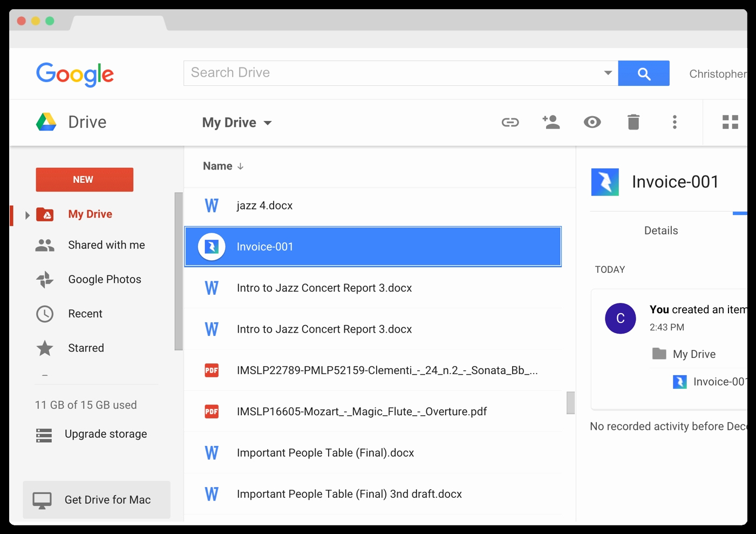This screenshot has width=756, height=534.
Task: Click Upgrade storage link
Action: 106,434
